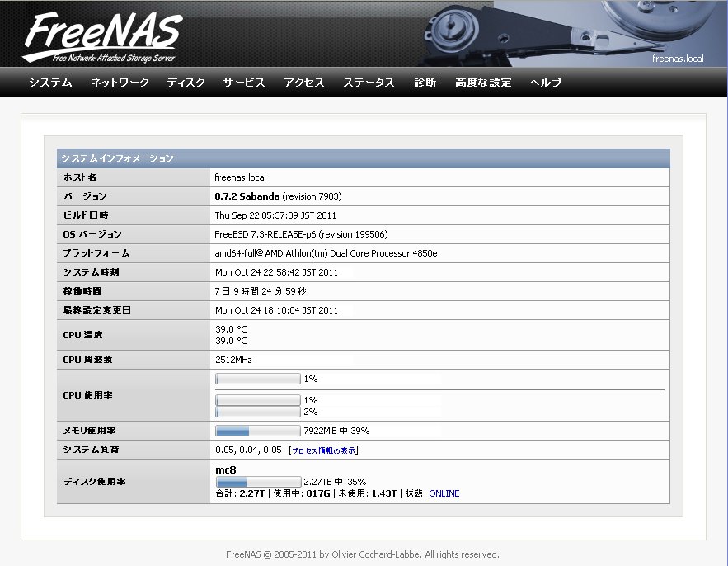
Task: Open the 高度な設定 menu
Action: point(483,83)
